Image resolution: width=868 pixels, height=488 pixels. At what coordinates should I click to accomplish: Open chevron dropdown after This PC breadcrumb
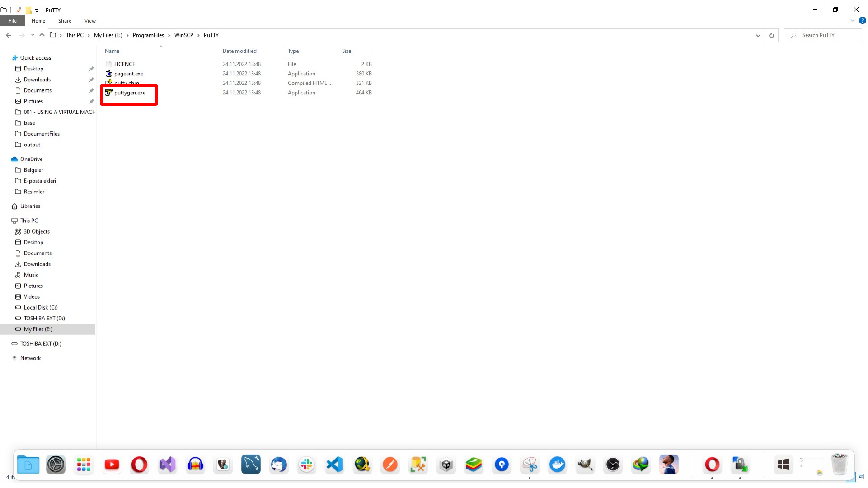point(89,35)
